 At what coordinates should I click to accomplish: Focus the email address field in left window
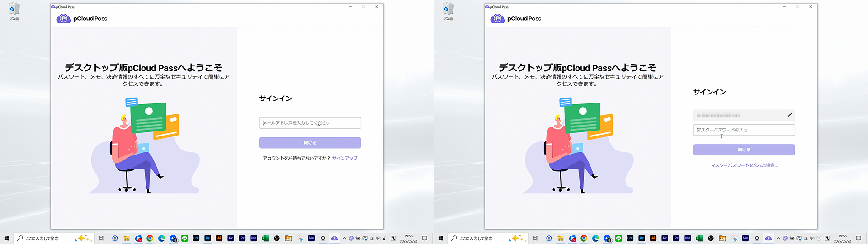[x=310, y=123]
